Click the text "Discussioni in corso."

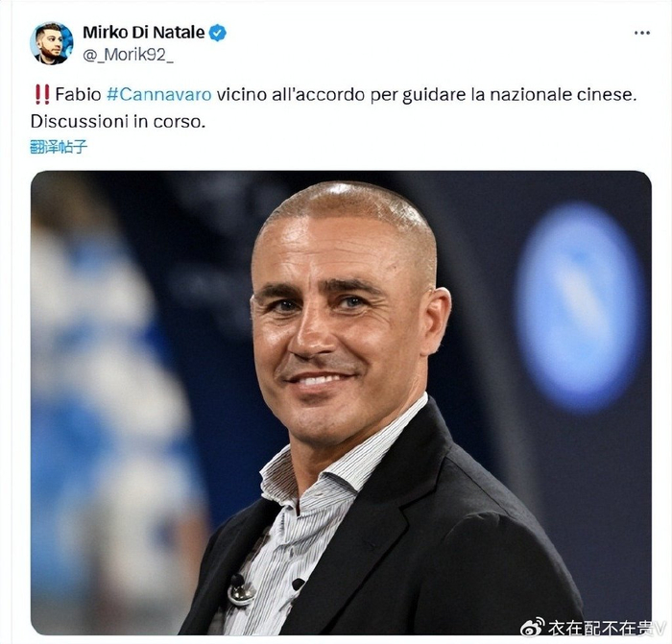click(118, 122)
